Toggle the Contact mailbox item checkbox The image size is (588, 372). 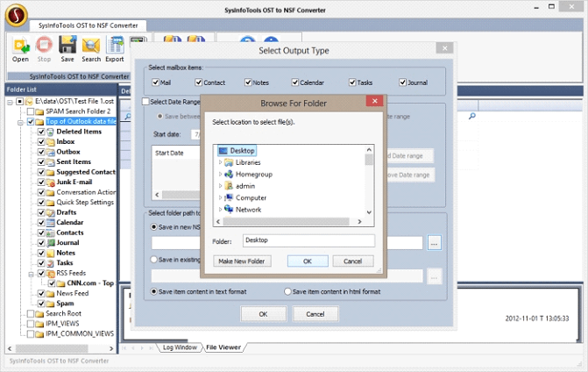point(199,82)
